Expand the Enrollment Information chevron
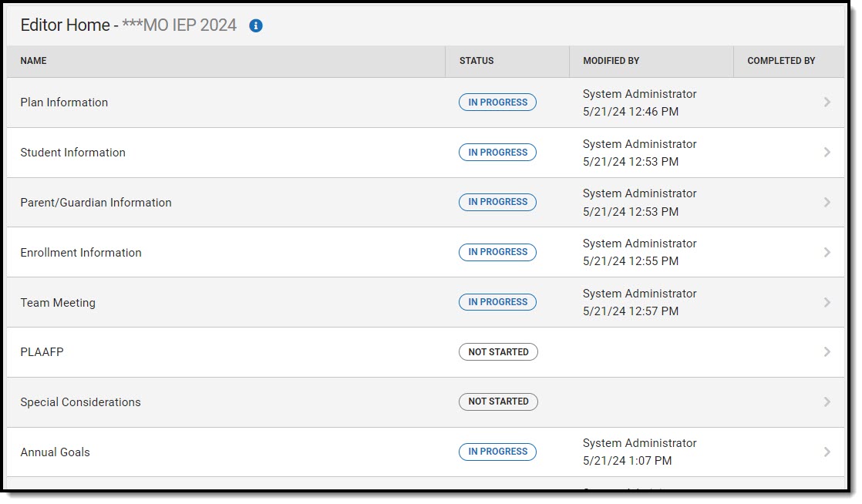Viewport: 862px width, 504px height. [x=827, y=253]
